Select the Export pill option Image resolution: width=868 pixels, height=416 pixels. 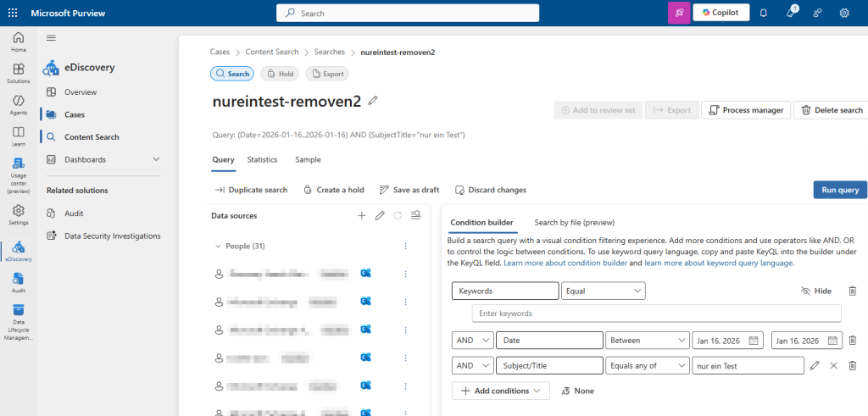[326, 74]
